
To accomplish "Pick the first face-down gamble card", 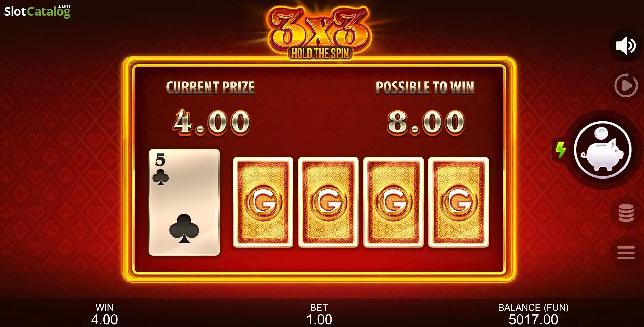I will (x=263, y=202).
